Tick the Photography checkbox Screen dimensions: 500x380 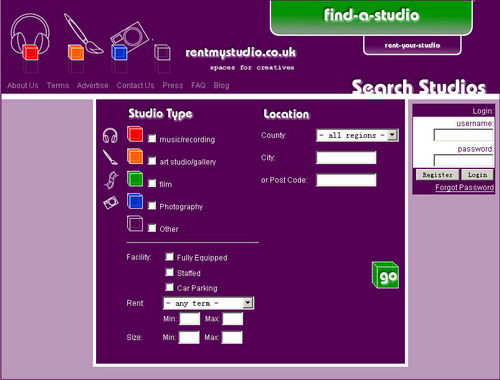[152, 205]
